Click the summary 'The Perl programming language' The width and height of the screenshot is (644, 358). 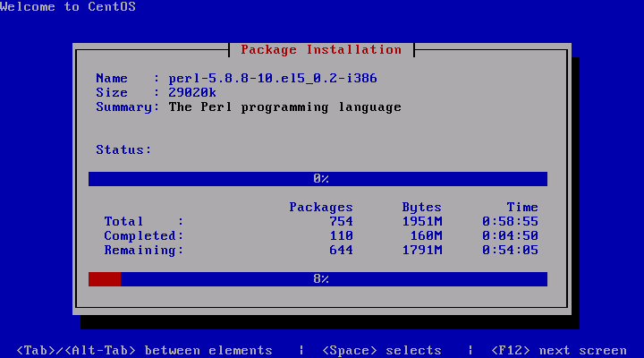pos(285,107)
